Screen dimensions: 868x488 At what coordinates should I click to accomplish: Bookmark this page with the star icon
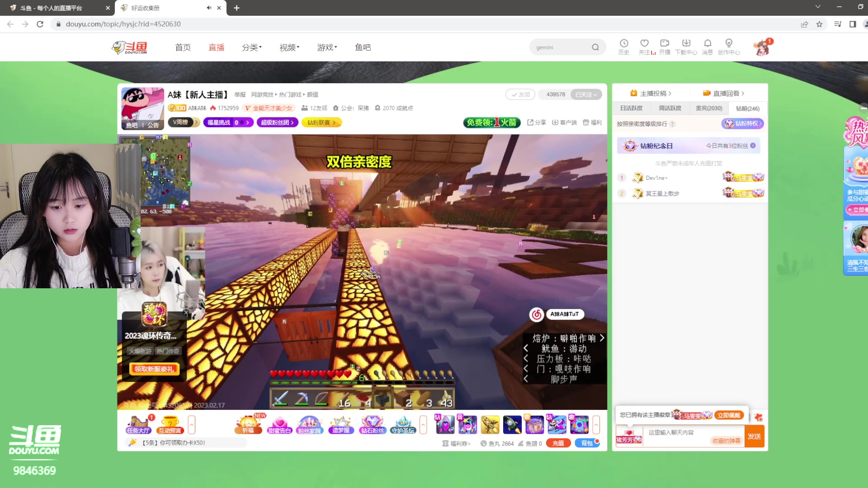pos(819,24)
